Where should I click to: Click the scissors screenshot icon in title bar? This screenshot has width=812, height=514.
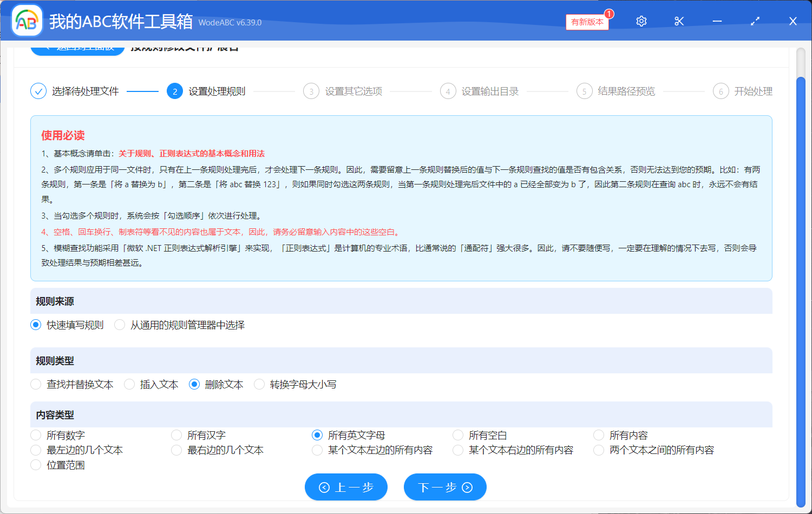pyautogui.click(x=679, y=21)
